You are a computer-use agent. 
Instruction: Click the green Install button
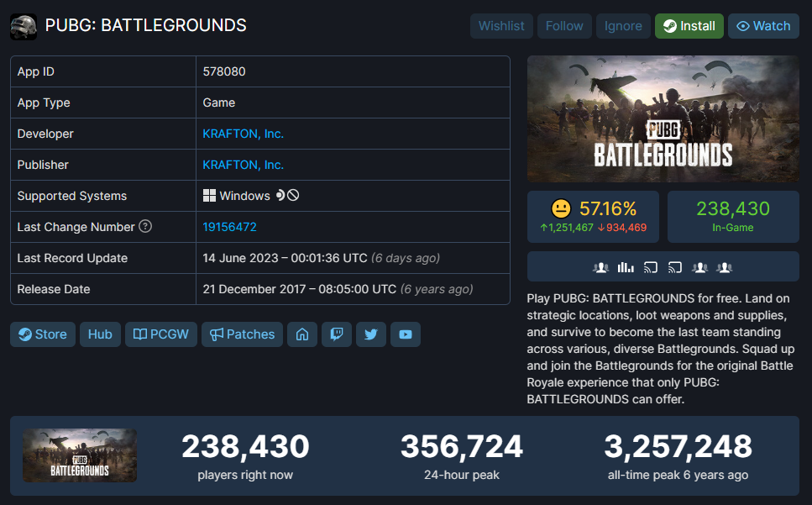[689, 26]
